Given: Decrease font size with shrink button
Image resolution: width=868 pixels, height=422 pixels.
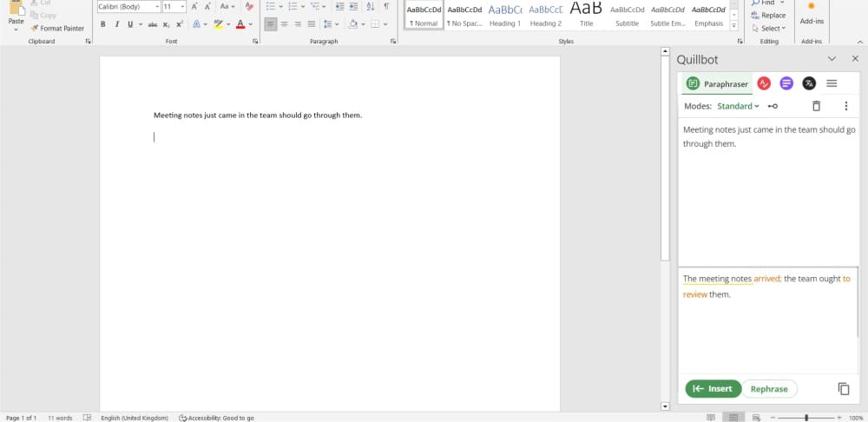Looking at the screenshot, I should tap(207, 7).
